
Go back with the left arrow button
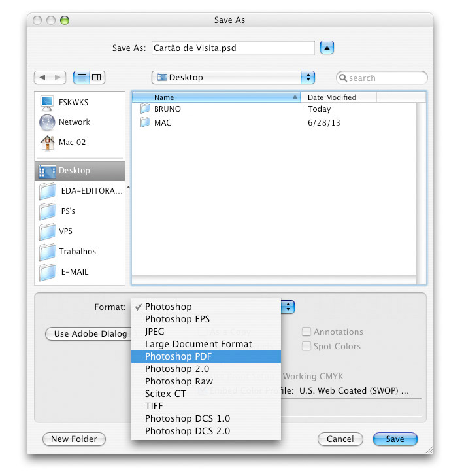[42, 77]
